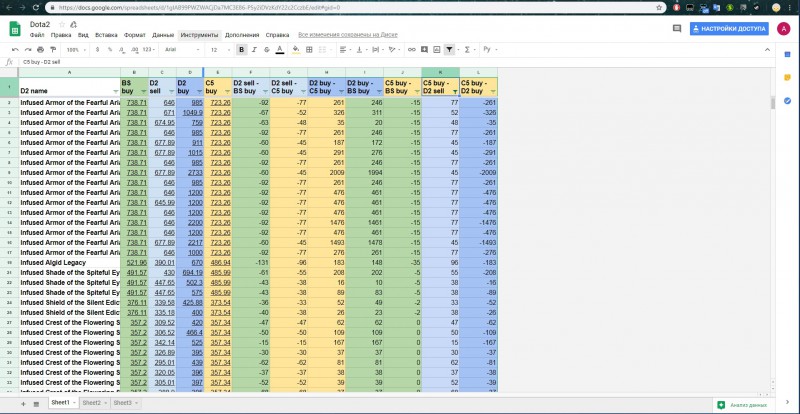Click the Undo arrow in the toolbar
Screen dimensions: 800x414
pos(15,50)
